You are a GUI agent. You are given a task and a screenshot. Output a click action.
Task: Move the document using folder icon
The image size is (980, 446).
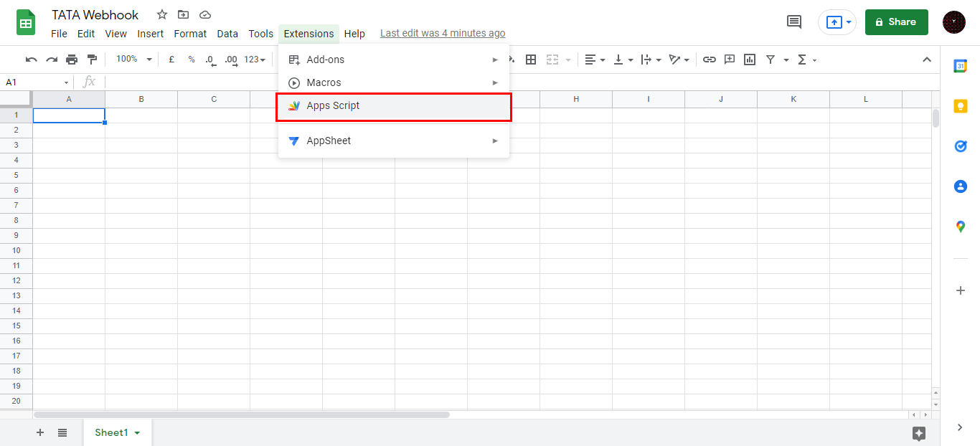[x=184, y=14]
